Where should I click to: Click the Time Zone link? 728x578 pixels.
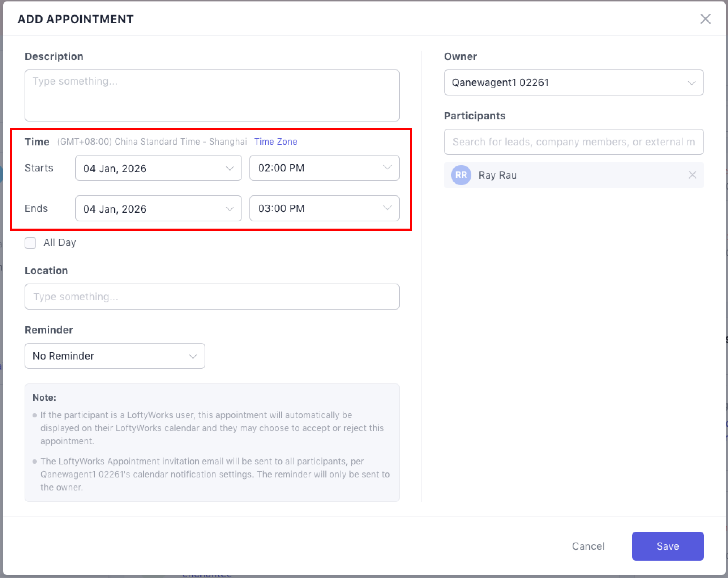(275, 141)
